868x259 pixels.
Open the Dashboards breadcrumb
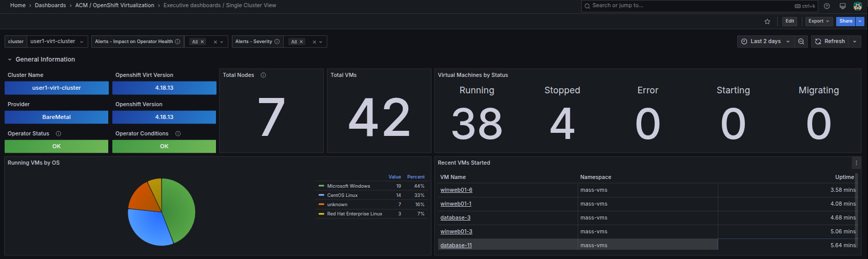(x=50, y=5)
